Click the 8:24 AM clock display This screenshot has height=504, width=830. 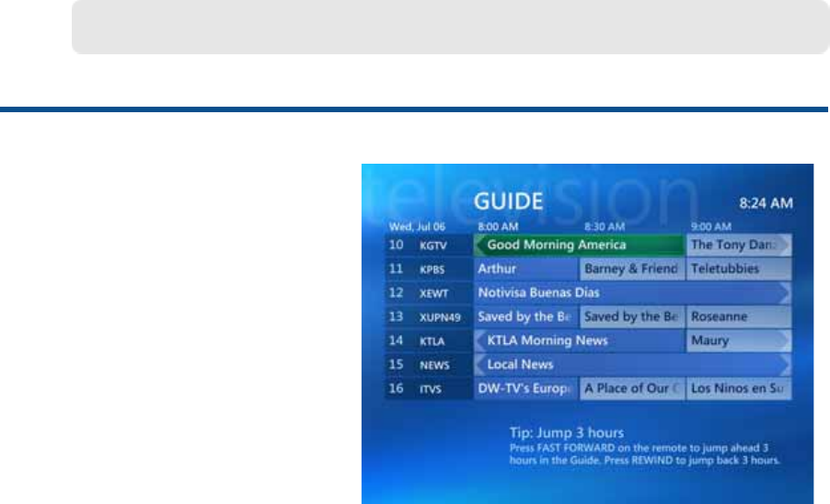766,203
